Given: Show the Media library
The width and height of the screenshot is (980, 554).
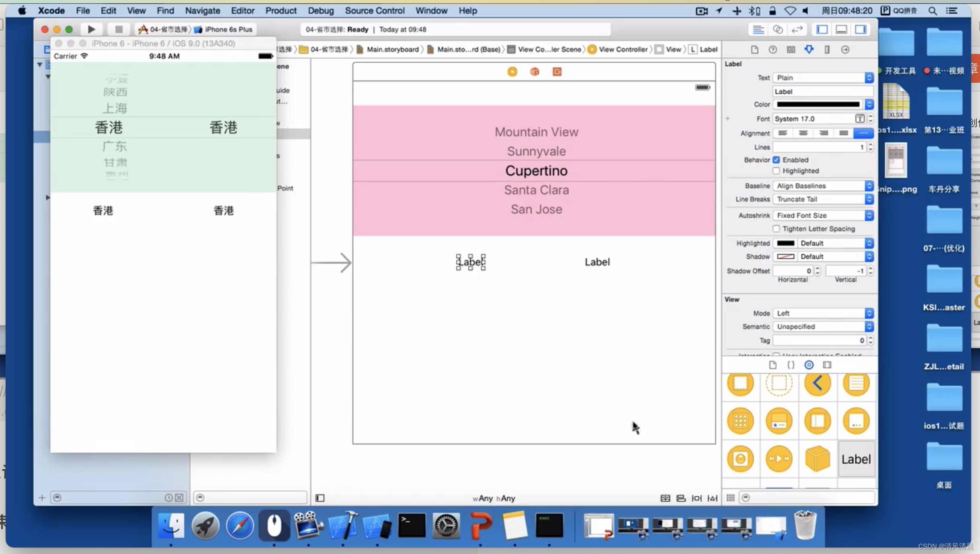Looking at the screenshot, I should point(827,365).
